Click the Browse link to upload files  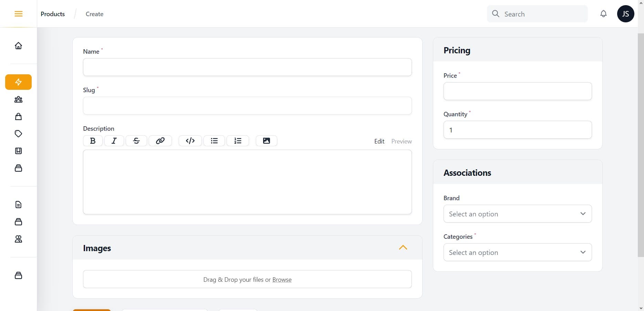[282, 280]
